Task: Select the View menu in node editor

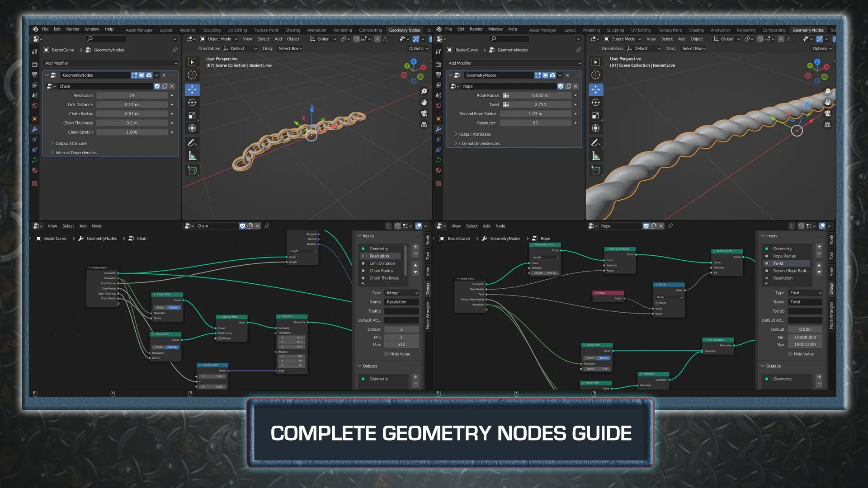Action: click(52, 225)
